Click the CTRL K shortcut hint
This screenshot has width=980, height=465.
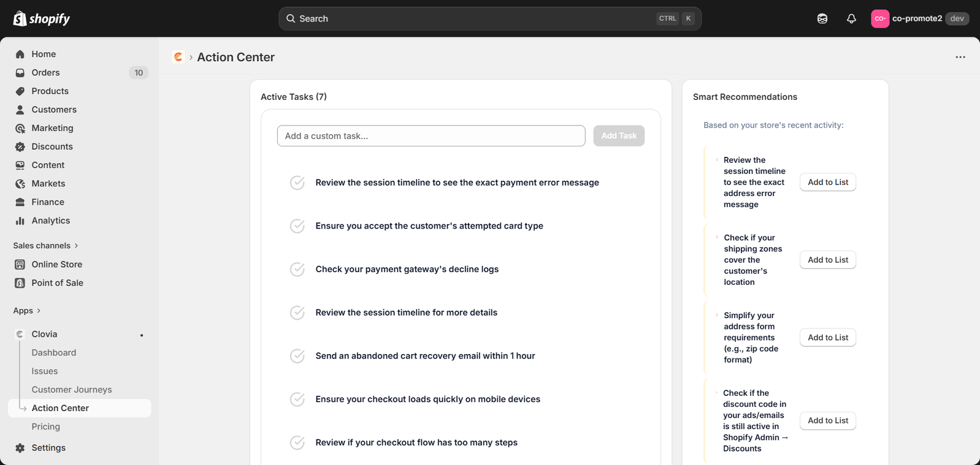tap(675, 18)
